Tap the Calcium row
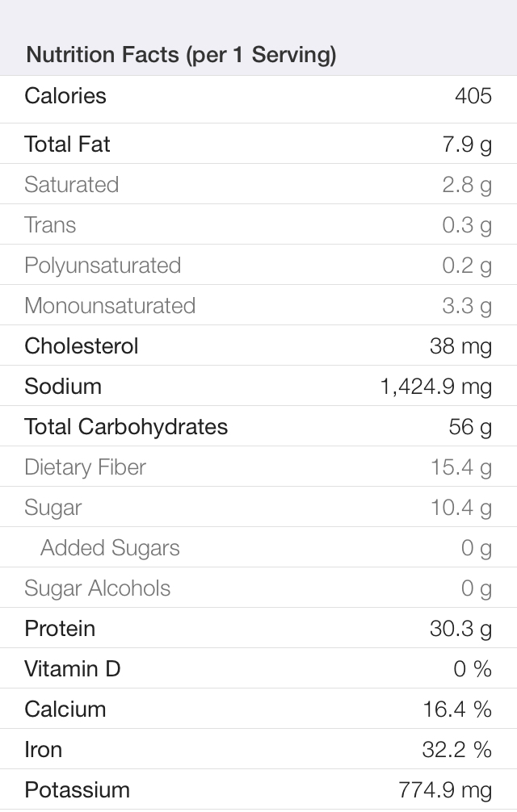This screenshot has height=812, width=517. coord(258,709)
